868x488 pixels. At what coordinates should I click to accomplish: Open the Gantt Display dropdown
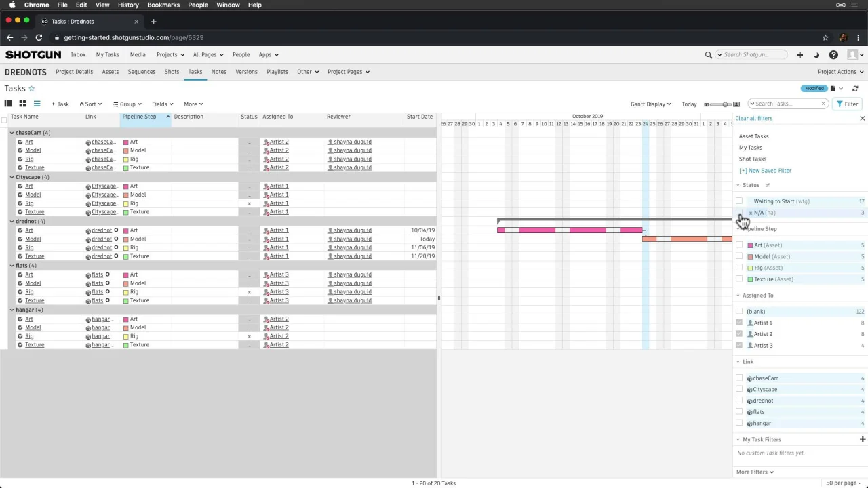(650, 104)
